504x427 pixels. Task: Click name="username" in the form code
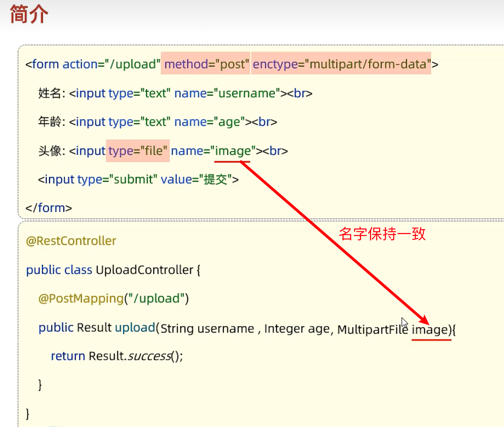pos(227,93)
